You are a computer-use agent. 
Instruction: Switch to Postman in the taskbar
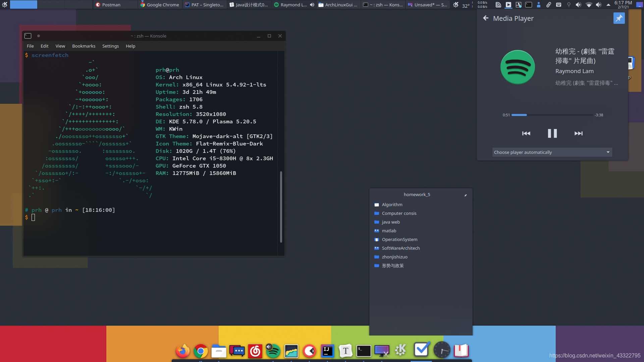[115, 5]
